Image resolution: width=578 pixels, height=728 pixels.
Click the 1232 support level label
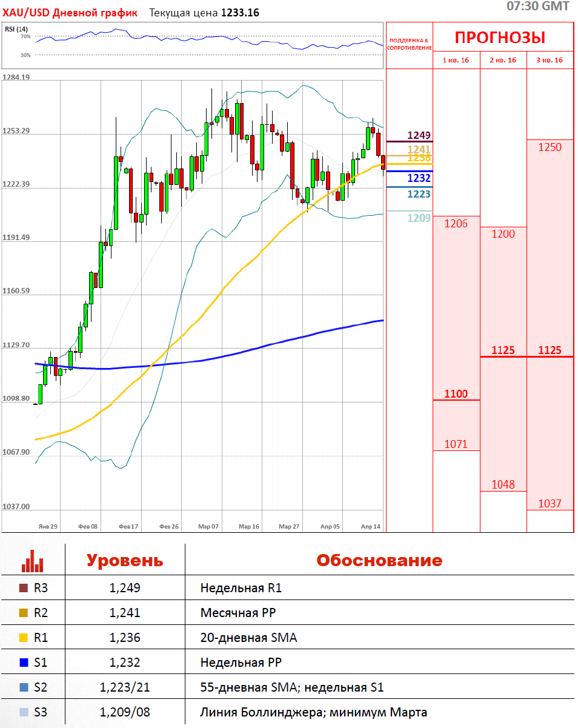[419, 178]
